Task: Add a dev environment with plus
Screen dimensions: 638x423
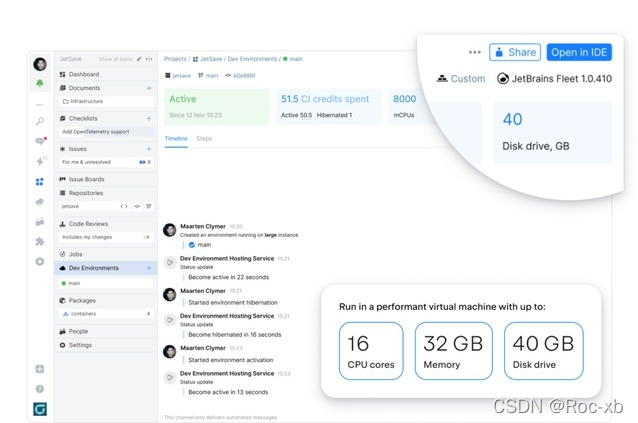Action: 149,268
